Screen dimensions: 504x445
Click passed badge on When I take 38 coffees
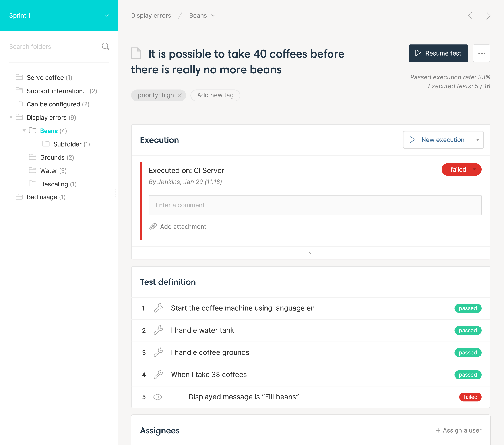[x=468, y=375]
